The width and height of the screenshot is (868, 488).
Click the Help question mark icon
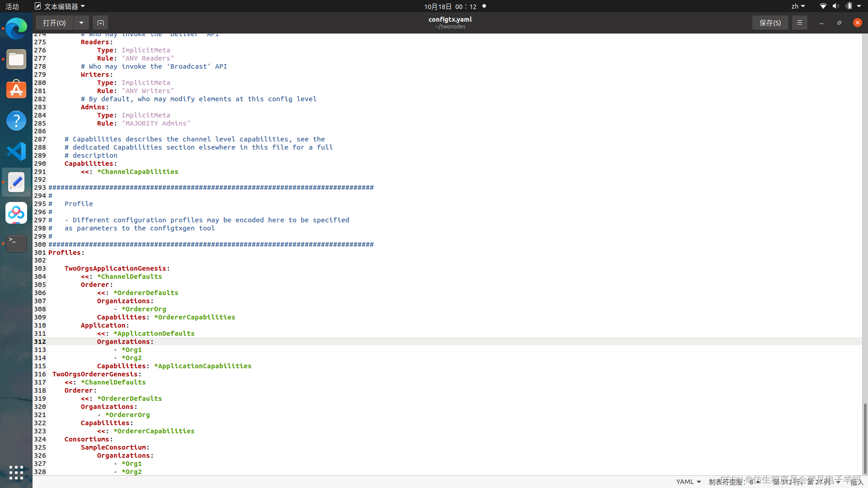coord(16,121)
